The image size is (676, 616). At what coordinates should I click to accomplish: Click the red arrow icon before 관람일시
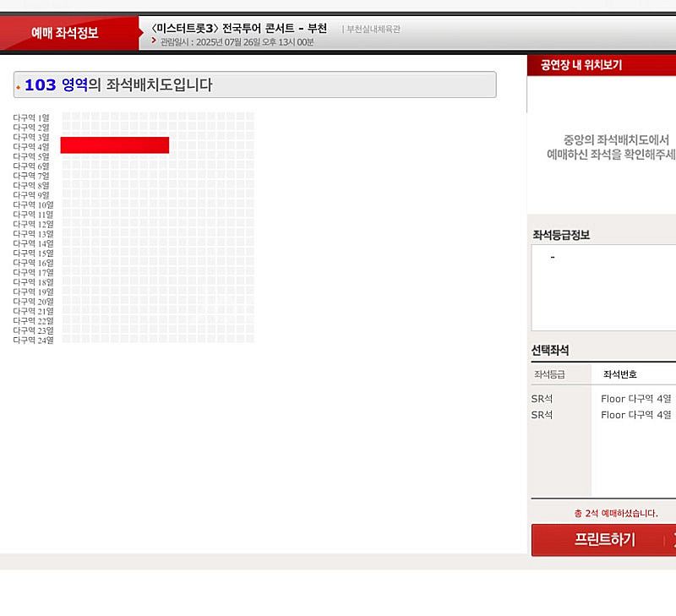click(x=155, y=40)
